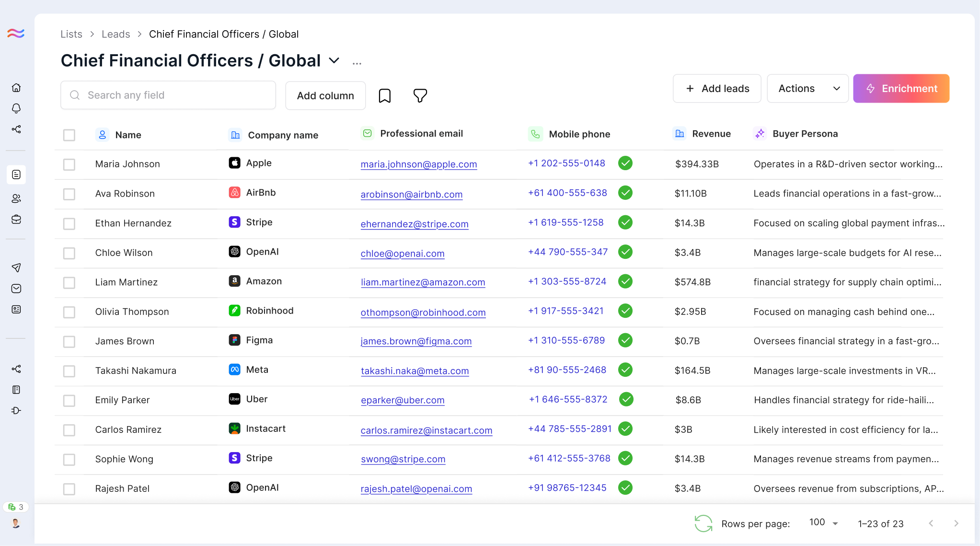This screenshot has width=980, height=546.
Task: Click the Professional email column header
Action: pyautogui.click(x=421, y=134)
